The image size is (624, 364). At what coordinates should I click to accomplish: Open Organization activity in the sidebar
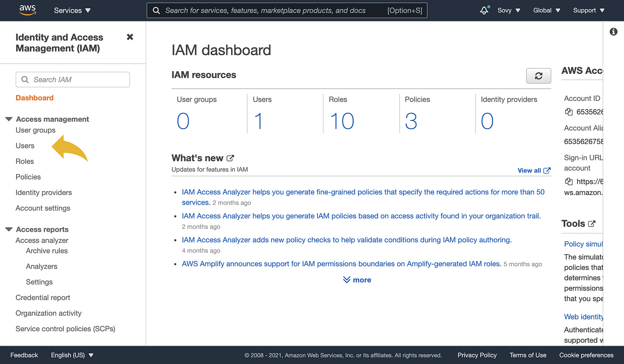(49, 313)
